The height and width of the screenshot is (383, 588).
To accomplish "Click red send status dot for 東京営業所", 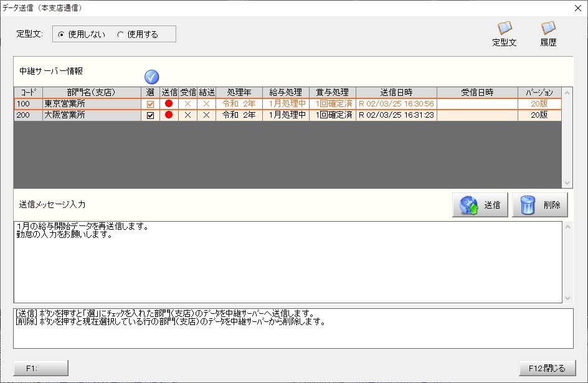I will pyautogui.click(x=169, y=103).
